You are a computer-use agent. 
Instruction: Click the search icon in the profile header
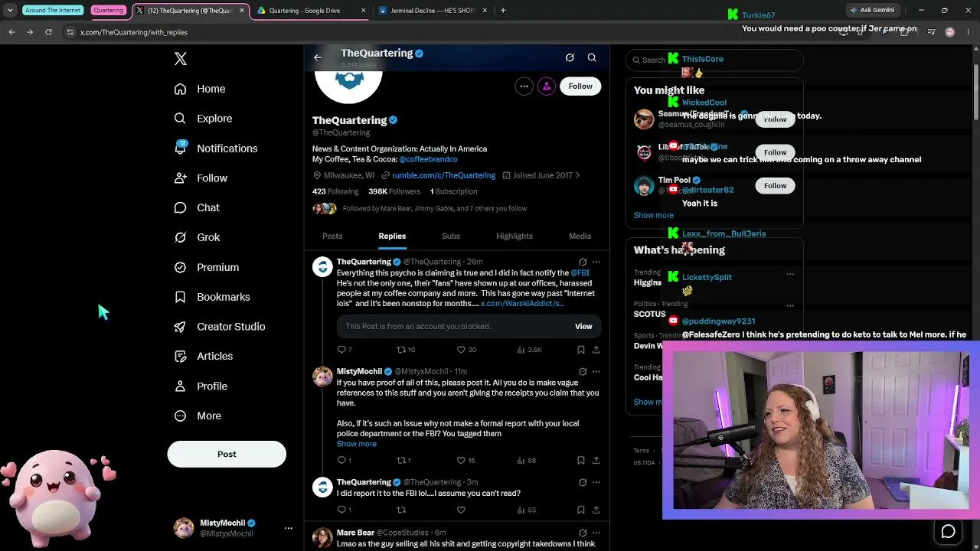[592, 57]
